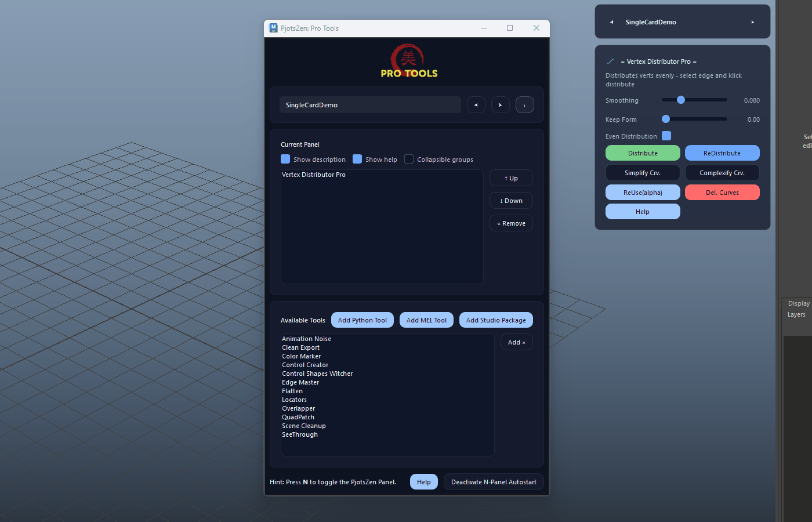
Task: Click the Keep Form value 0.00
Action: (x=753, y=119)
